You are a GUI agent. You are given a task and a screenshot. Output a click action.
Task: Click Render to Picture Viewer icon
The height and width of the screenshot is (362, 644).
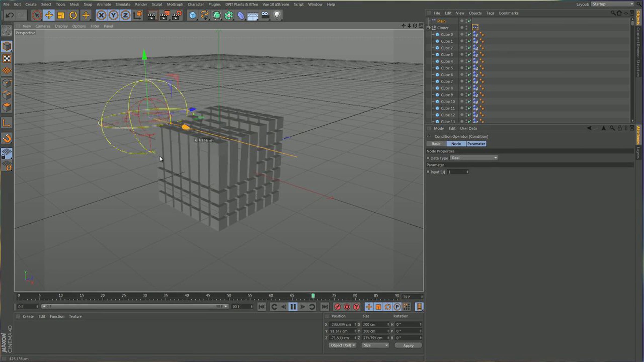coord(164,15)
